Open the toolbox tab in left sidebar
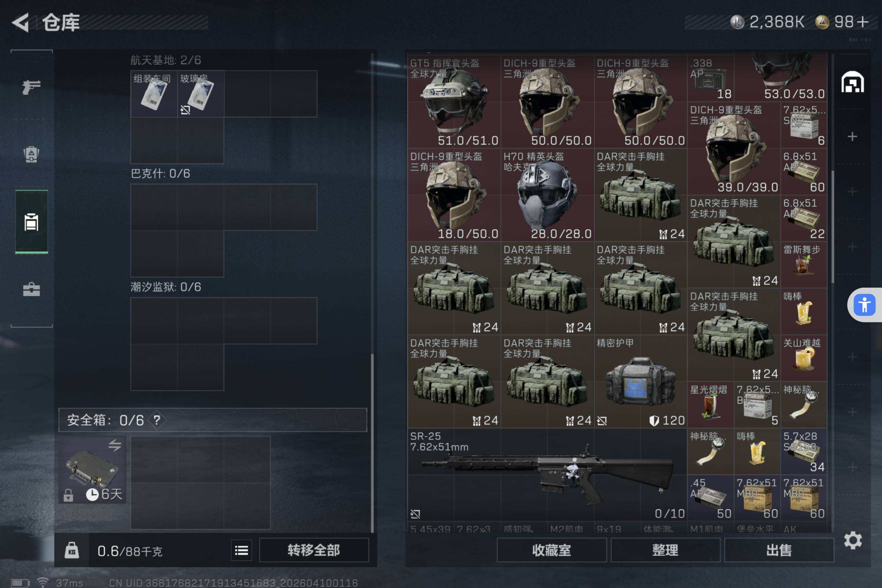The width and height of the screenshot is (882, 588). [32, 289]
